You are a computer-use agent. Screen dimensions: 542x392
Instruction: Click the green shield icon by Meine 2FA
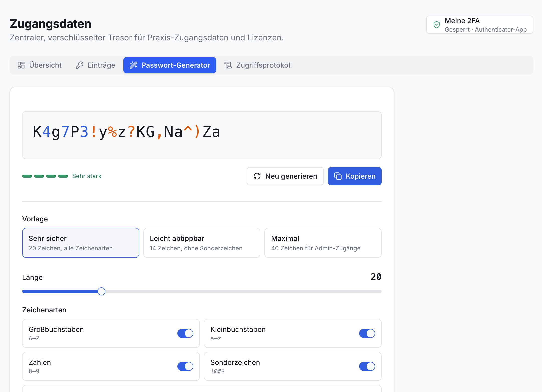pyautogui.click(x=437, y=25)
